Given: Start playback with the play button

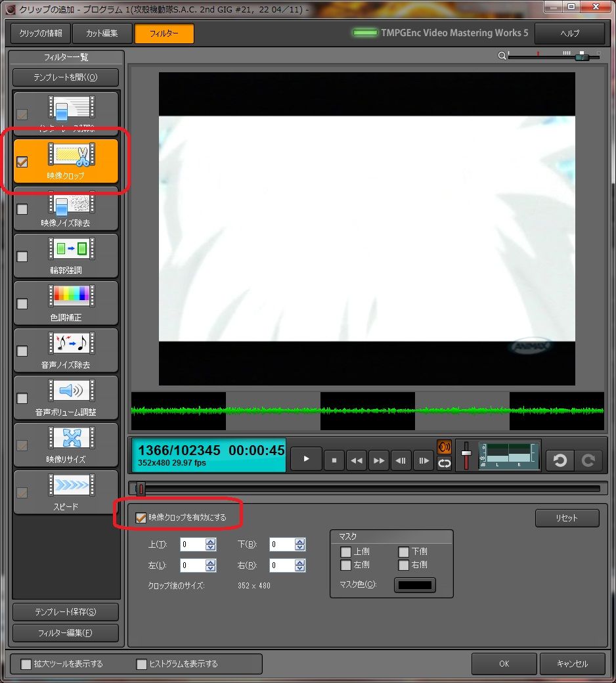Looking at the screenshot, I should point(306,459).
